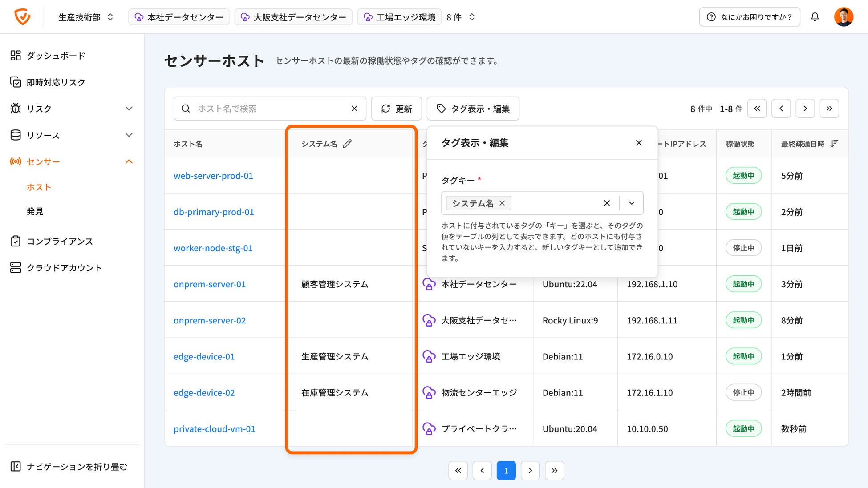Open the user avatar menu
Screen dimensions: 868x488
click(x=843, y=17)
